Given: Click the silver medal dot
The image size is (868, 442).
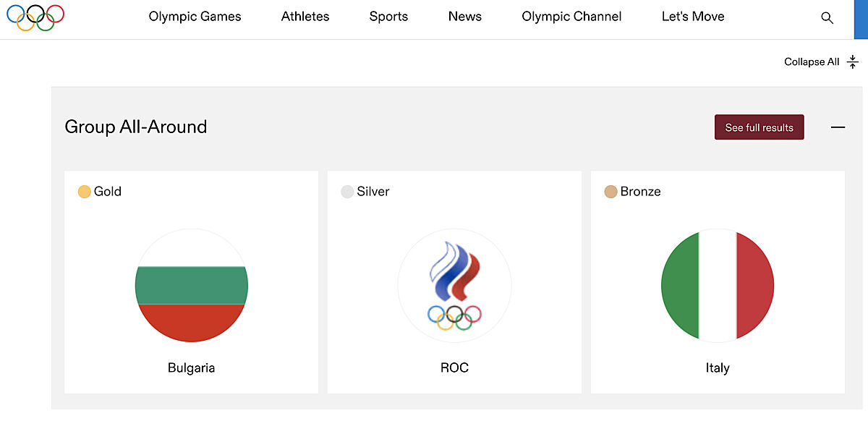Looking at the screenshot, I should tap(347, 192).
